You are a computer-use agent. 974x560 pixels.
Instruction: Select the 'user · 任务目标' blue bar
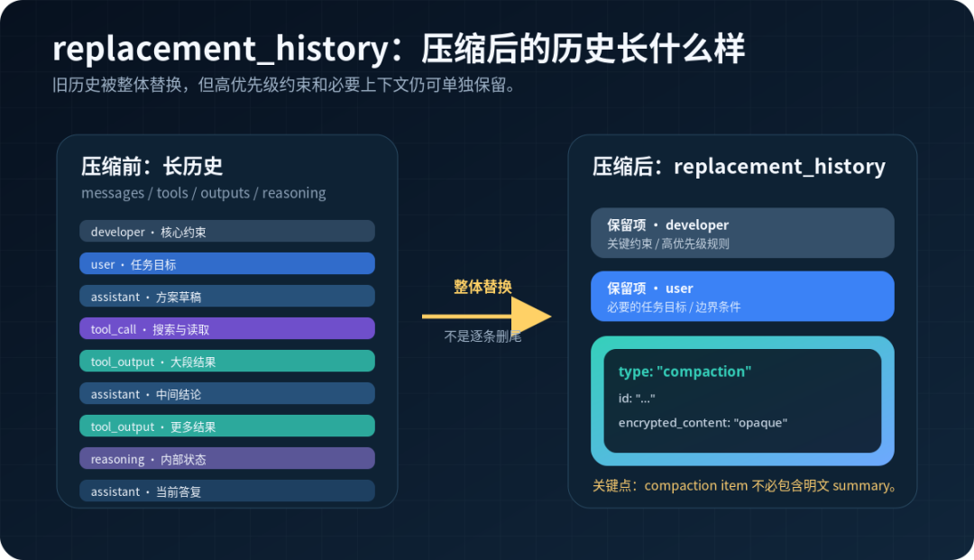point(226,264)
